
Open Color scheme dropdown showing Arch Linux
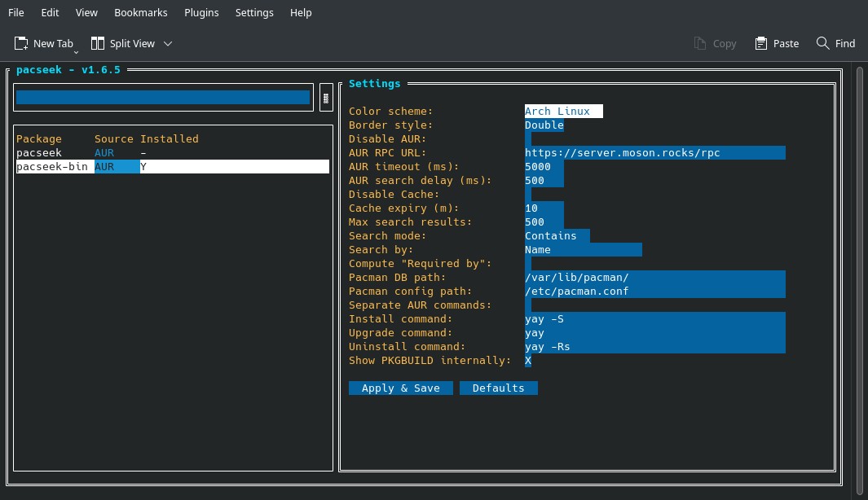click(x=563, y=112)
